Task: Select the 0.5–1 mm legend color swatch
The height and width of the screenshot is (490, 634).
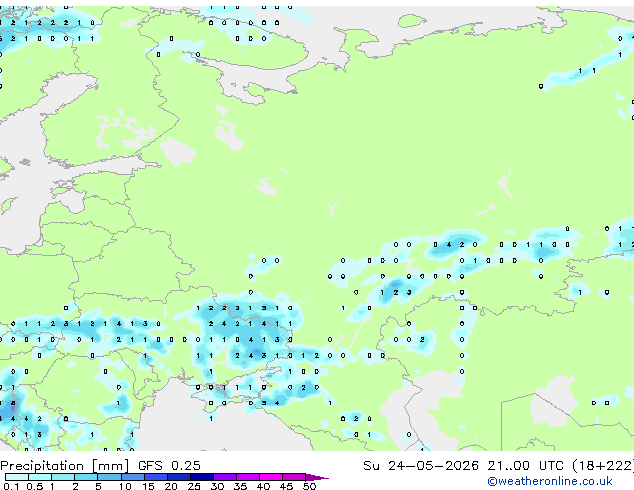Action: pyautogui.click(x=40, y=477)
